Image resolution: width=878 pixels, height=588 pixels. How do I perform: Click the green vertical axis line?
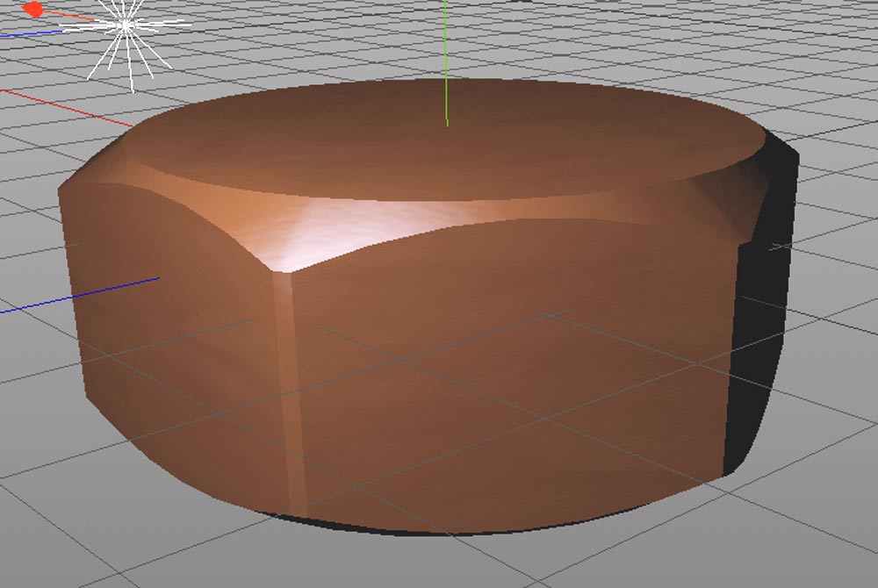coord(446,62)
